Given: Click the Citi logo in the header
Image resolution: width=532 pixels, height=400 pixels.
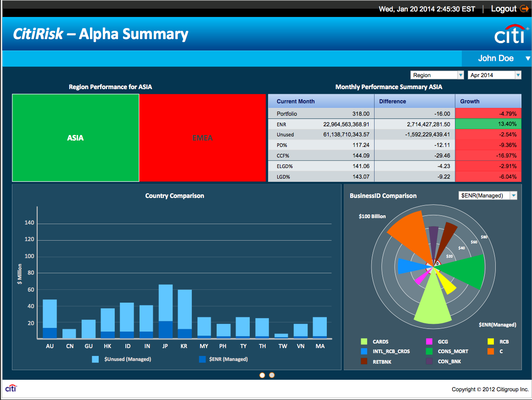Looking at the screenshot, I should coord(511,34).
